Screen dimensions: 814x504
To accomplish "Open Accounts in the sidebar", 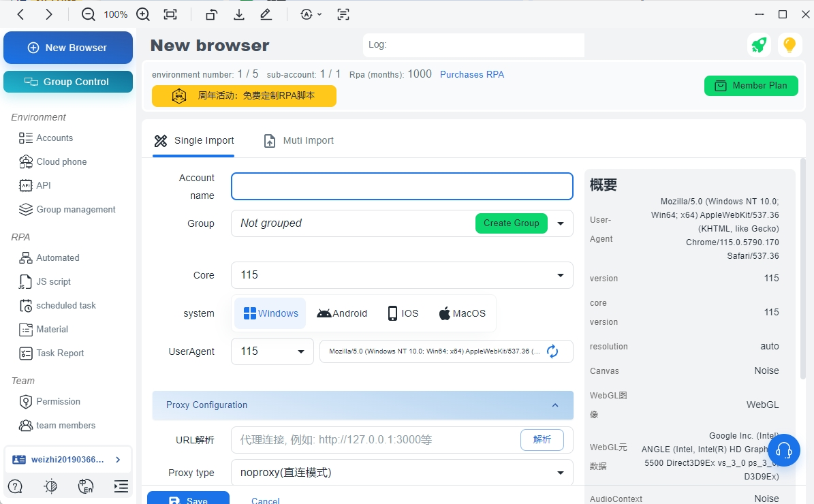I will pyautogui.click(x=46, y=138).
